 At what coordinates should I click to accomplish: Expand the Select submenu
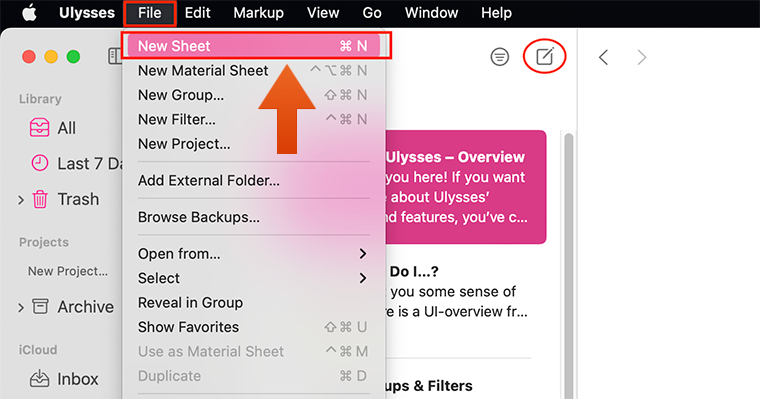click(254, 278)
